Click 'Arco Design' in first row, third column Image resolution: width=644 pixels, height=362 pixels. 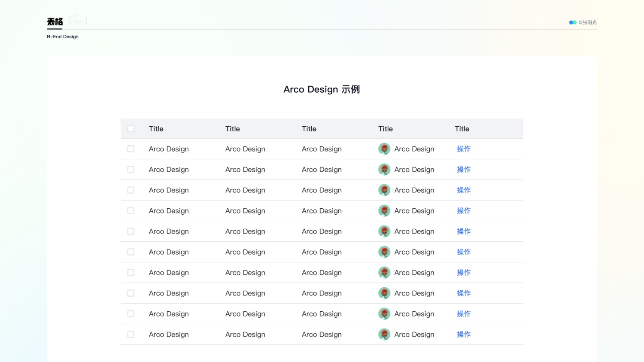pyautogui.click(x=322, y=149)
